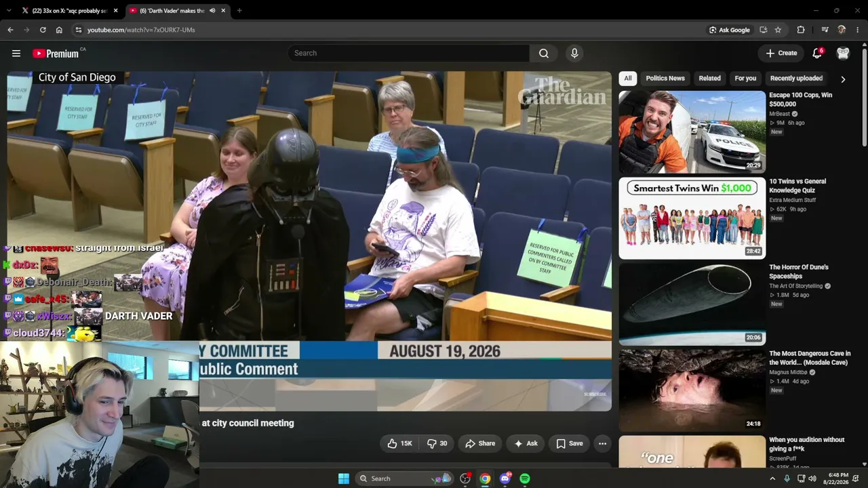Viewport: 868px width, 488px height.
Task: Open the YouTube account avatar menu
Action: click(843, 53)
